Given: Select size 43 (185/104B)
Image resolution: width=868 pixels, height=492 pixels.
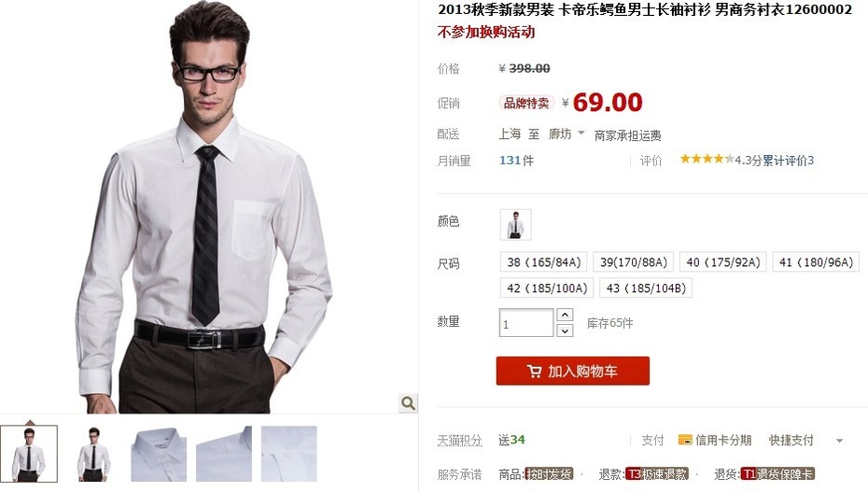Looking at the screenshot, I should [x=646, y=288].
